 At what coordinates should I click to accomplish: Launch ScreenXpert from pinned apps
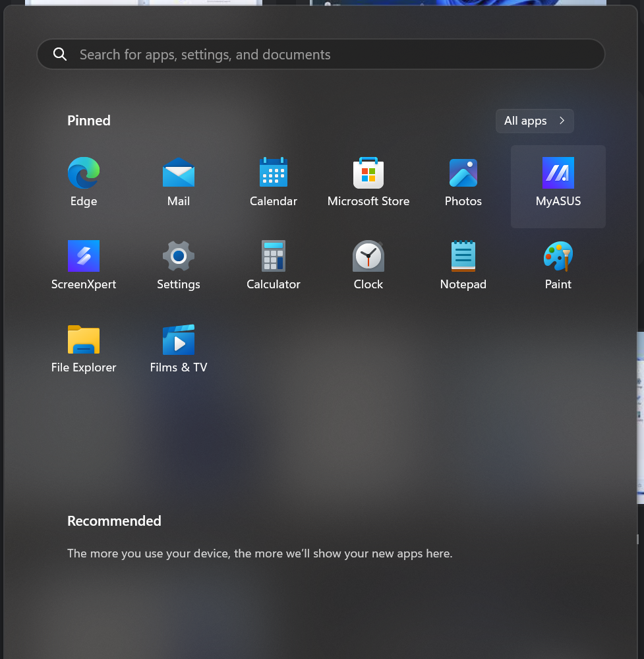coord(84,265)
